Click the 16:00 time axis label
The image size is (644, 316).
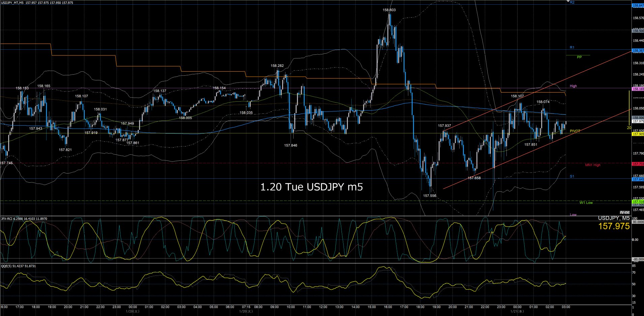coord(388,307)
